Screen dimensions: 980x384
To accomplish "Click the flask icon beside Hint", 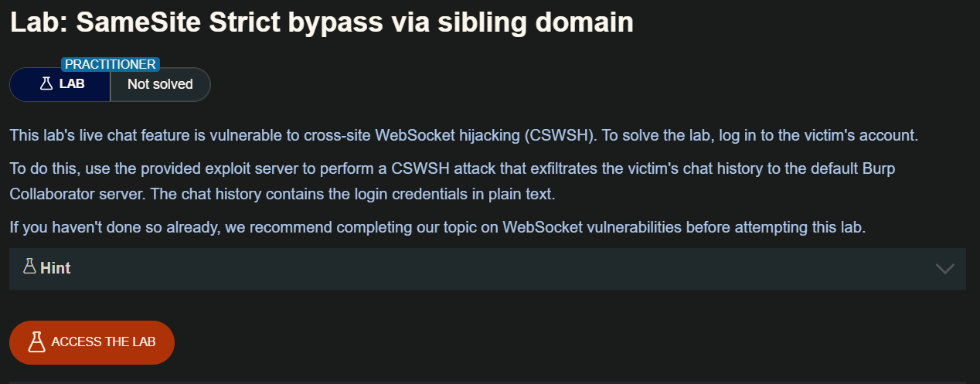I will point(29,267).
